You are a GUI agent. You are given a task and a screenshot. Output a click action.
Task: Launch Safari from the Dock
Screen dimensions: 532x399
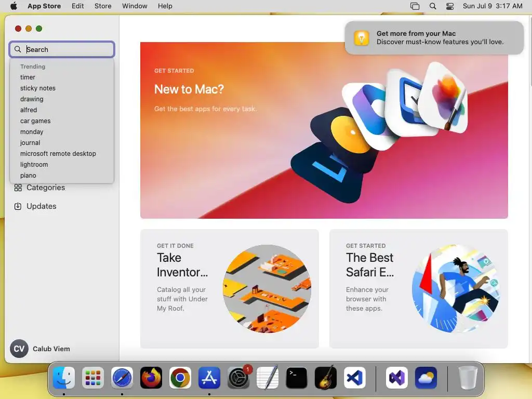tap(122, 378)
